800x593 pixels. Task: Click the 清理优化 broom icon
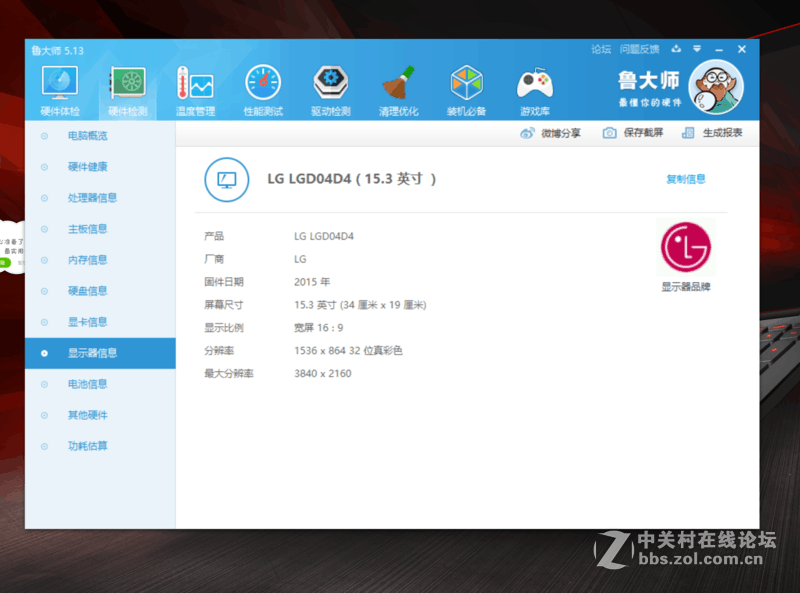pos(398,82)
